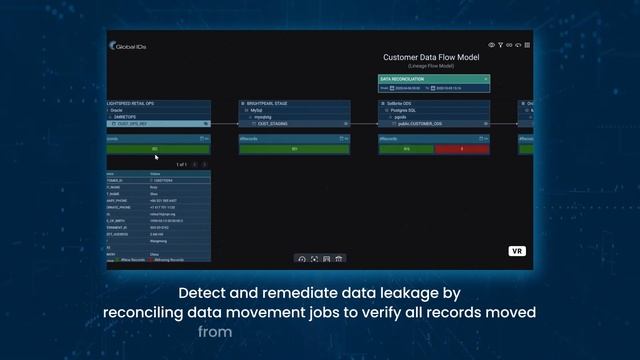Click the Customer Data Flow Model title
The height and width of the screenshot is (360, 640).
431,58
